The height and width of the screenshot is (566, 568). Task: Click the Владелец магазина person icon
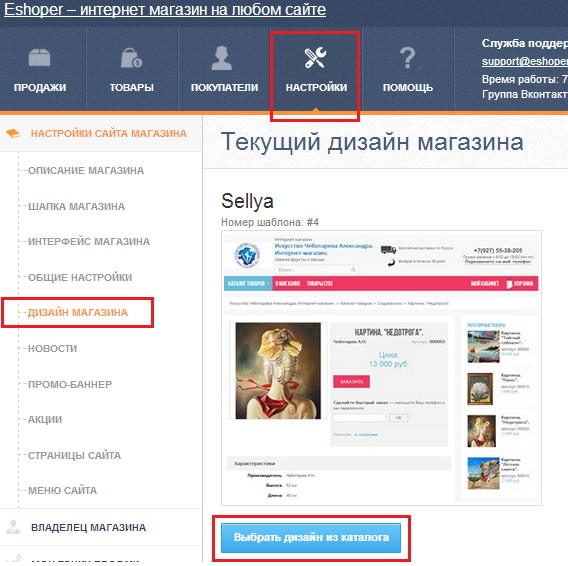(13, 527)
